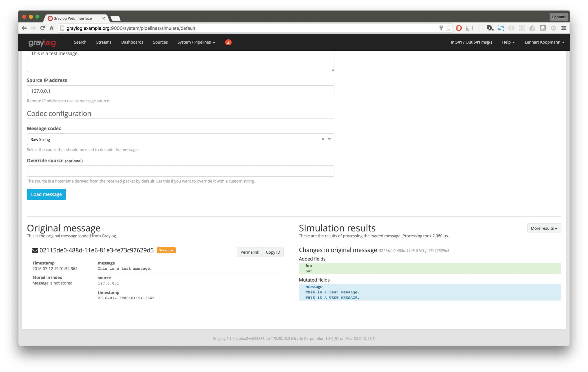Click the browser home icon
This screenshot has width=588, height=372.
pyautogui.click(x=52, y=28)
